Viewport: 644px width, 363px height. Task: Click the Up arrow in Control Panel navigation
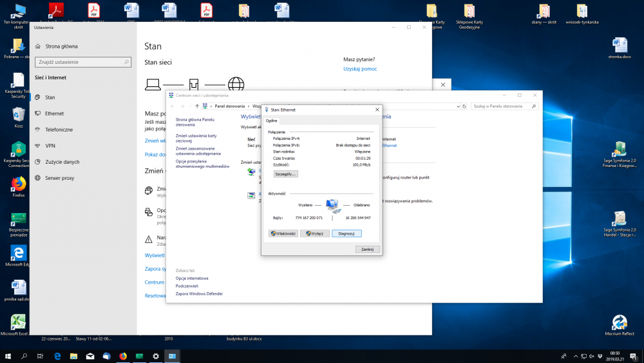(197, 106)
